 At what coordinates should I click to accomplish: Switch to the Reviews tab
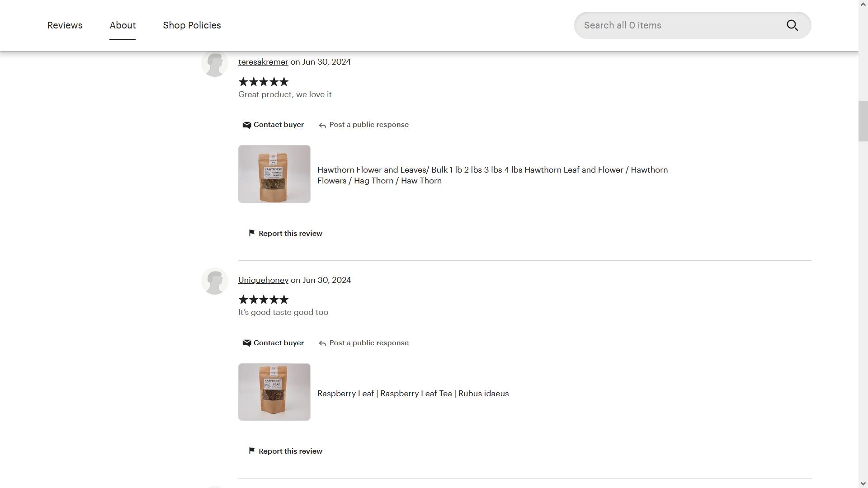(65, 25)
